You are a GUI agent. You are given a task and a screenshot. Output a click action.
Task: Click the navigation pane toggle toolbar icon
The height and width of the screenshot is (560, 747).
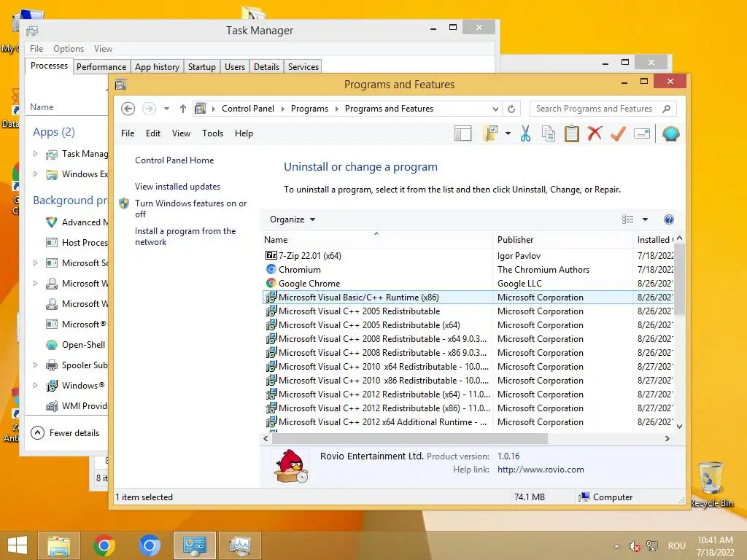[x=462, y=134]
